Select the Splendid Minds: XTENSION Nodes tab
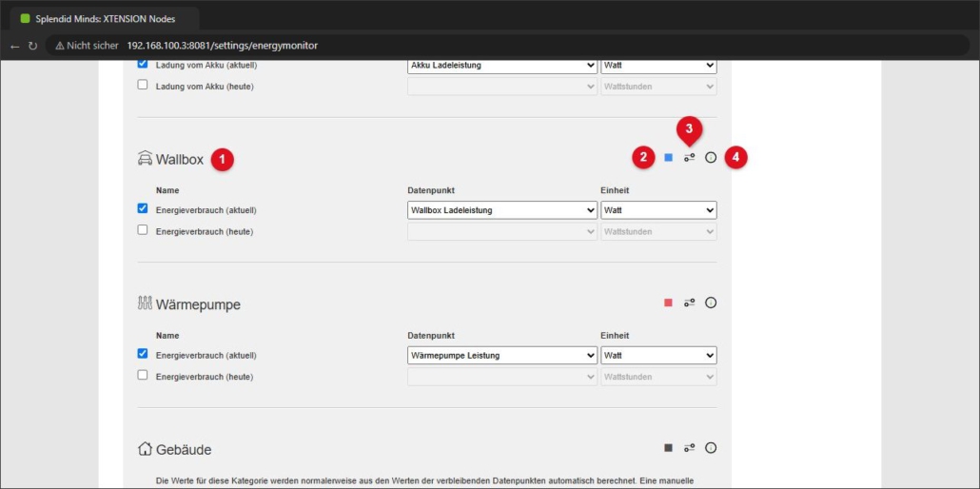 point(105,19)
